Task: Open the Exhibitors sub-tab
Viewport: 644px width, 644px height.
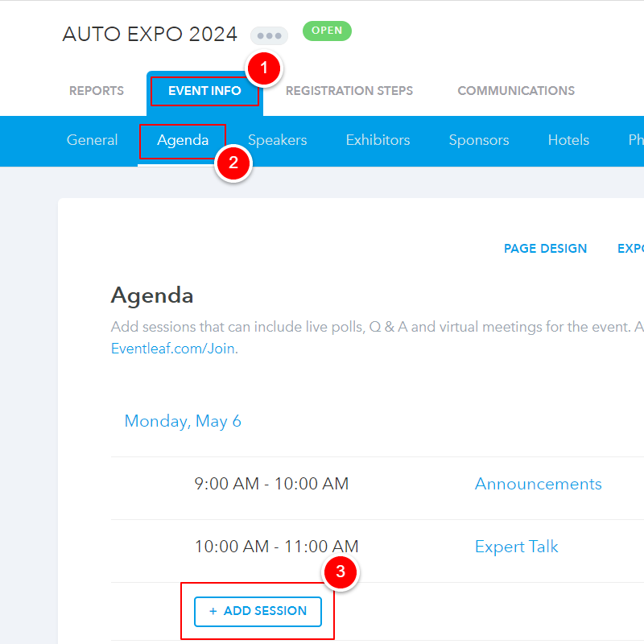Action: [378, 140]
